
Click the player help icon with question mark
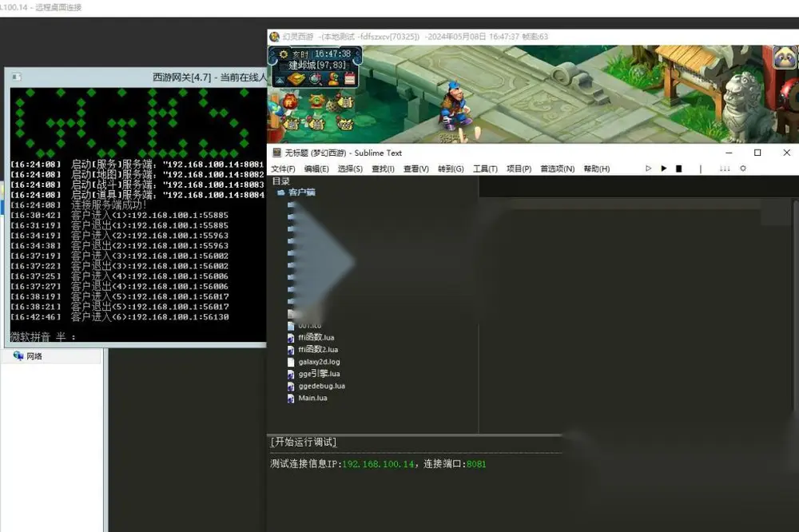point(333,79)
